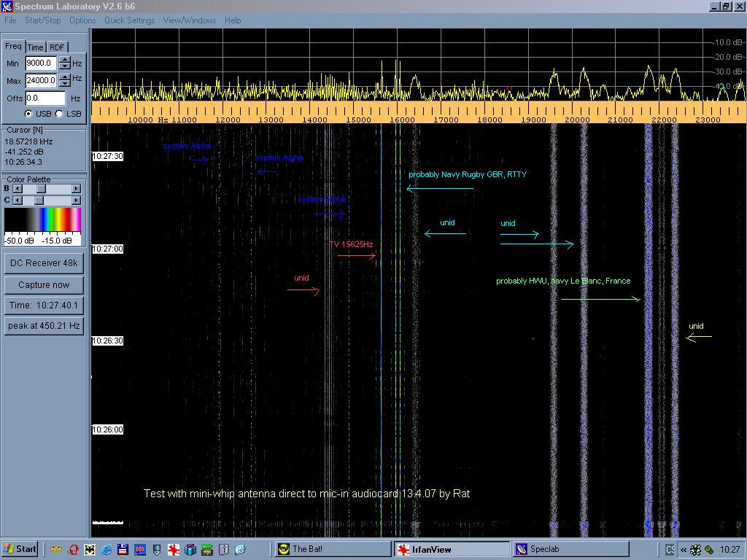Decrease Min frequency with the down arrow
Screen dimensions: 747x560
point(65,66)
